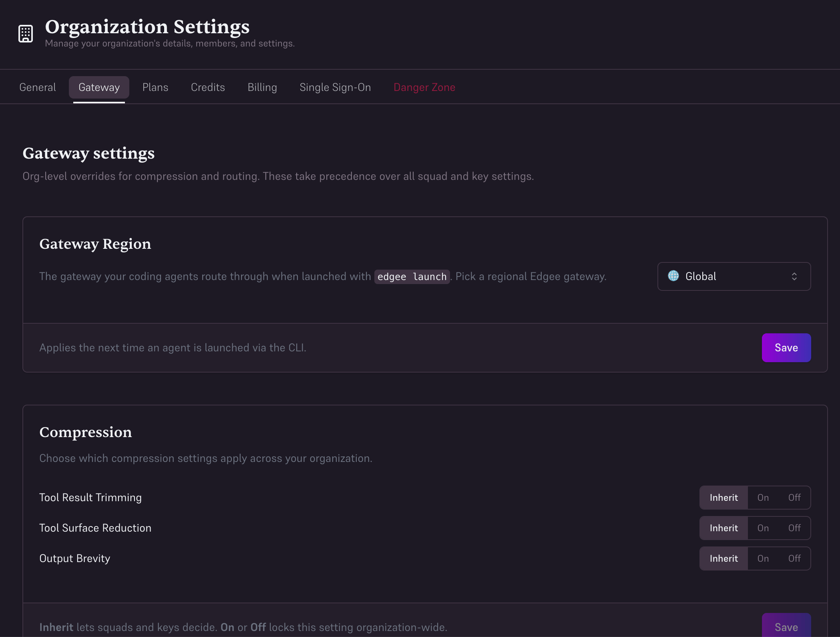The height and width of the screenshot is (637, 840).
Task: Select Inherit for Tool Result Trimming
Action: coord(724,498)
